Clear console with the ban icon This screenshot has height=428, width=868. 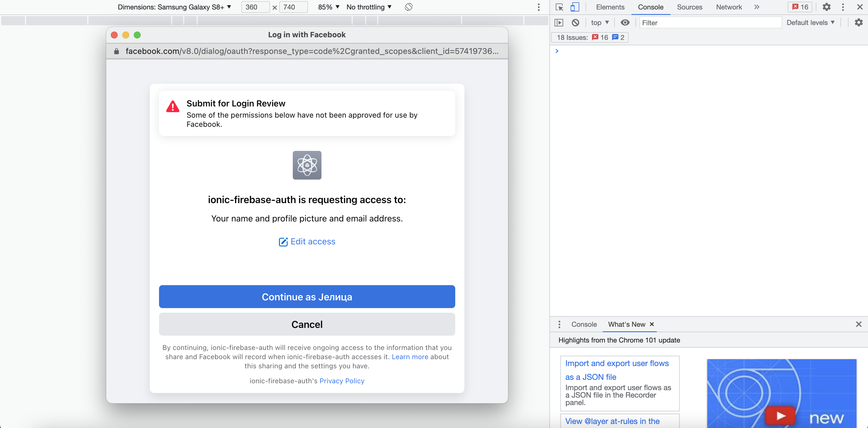(x=576, y=23)
